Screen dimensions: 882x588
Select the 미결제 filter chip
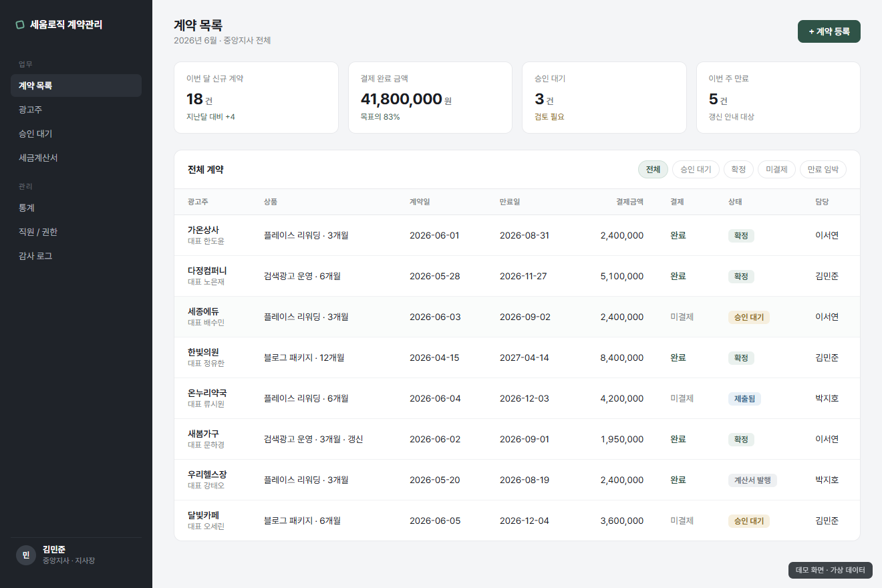click(x=776, y=170)
